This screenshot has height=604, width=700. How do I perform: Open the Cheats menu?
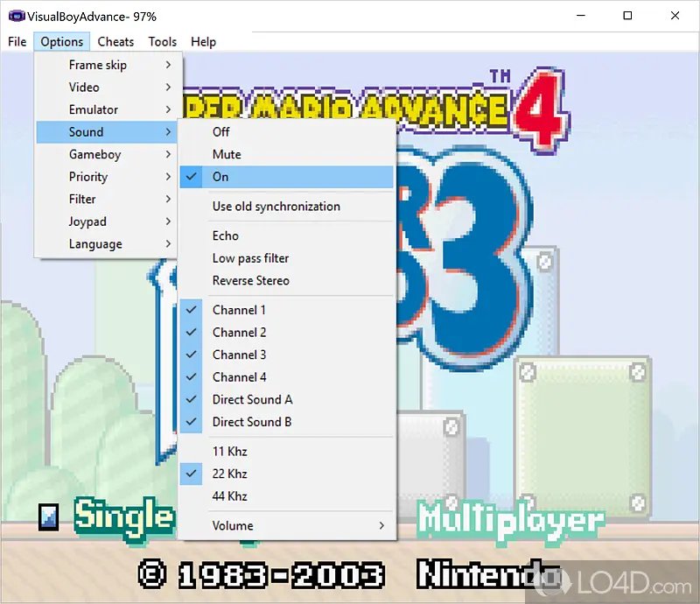(115, 41)
